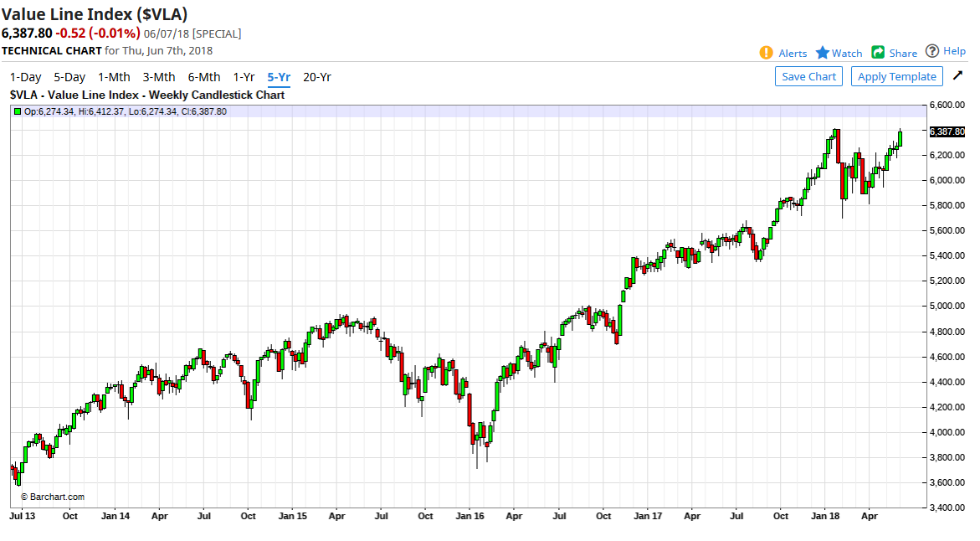Click the green Share icon
Viewport: 980px width, 541px height.
click(878, 53)
